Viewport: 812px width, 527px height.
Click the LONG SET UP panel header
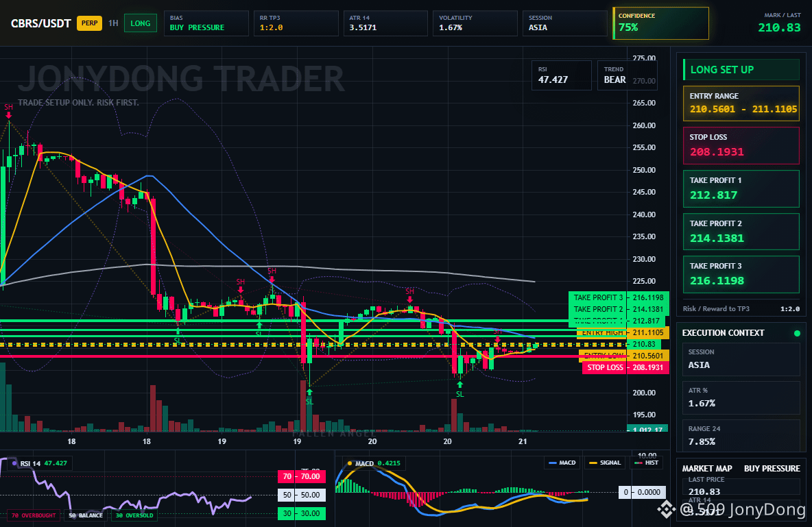[741, 69]
